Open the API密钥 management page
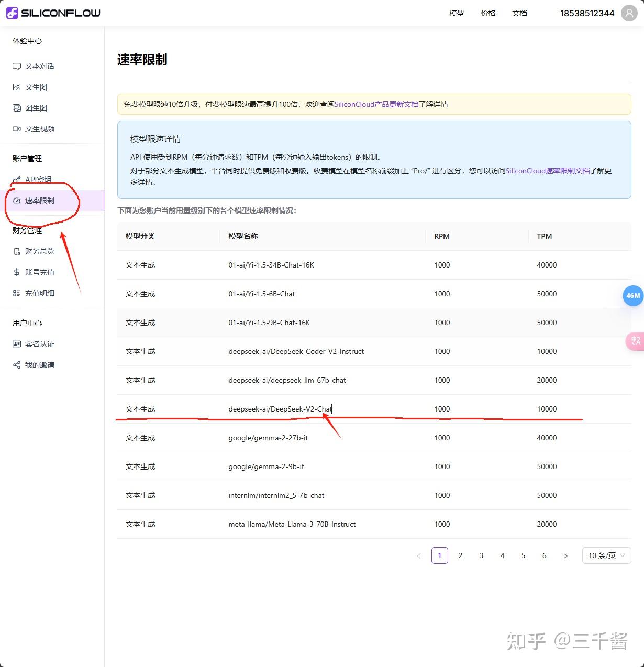The height and width of the screenshot is (667, 644). (x=38, y=180)
